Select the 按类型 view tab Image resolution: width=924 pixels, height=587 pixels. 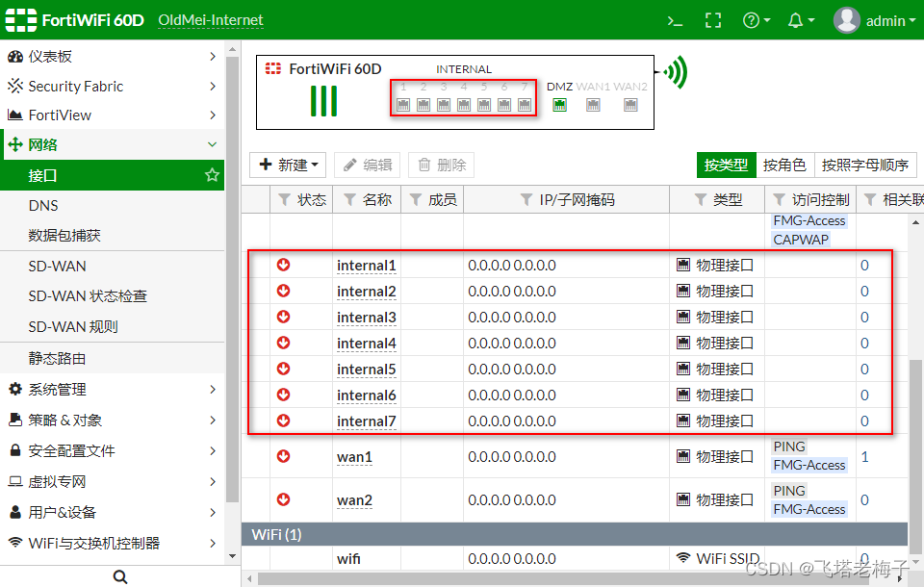tap(726, 165)
